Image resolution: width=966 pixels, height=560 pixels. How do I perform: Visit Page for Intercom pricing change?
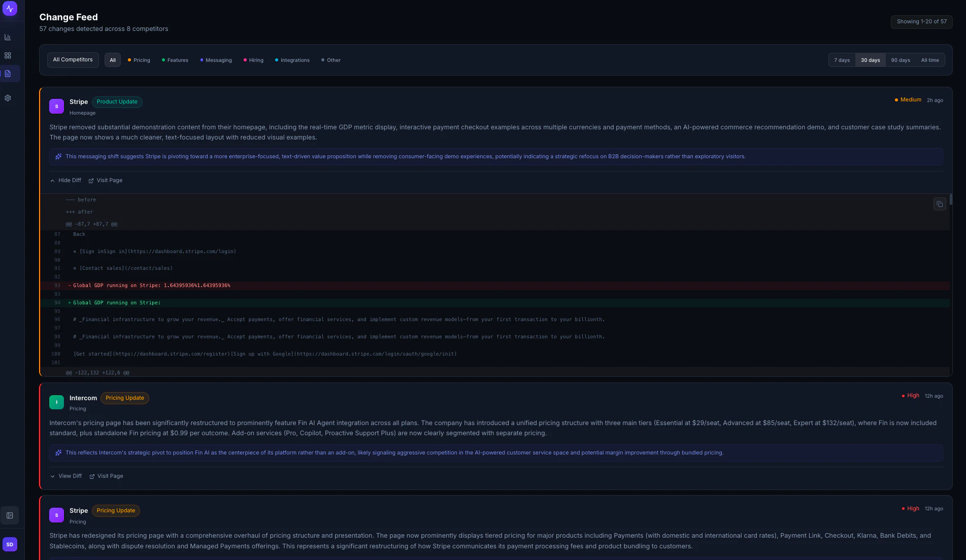[106, 476]
